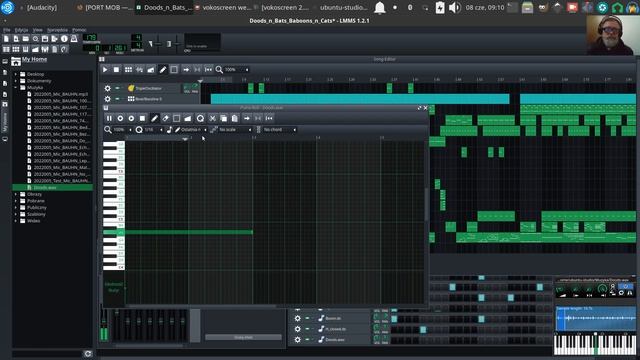The width and height of the screenshot is (640, 360).
Task: Create new project from main toolbar
Action: point(6,39)
